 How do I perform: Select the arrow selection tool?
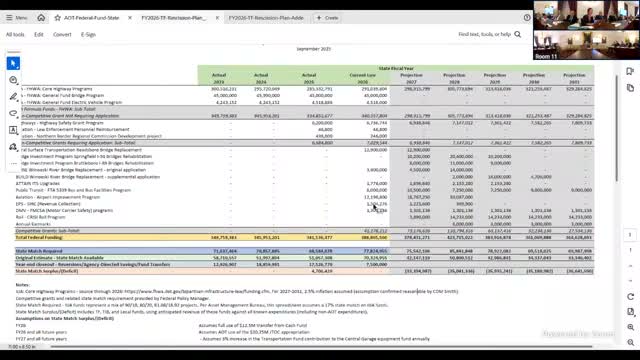tap(13, 63)
